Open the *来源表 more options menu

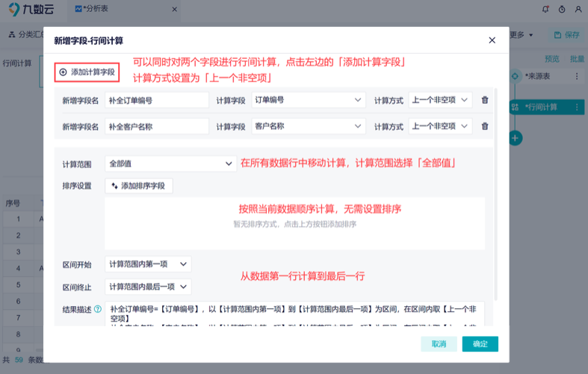point(577,76)
